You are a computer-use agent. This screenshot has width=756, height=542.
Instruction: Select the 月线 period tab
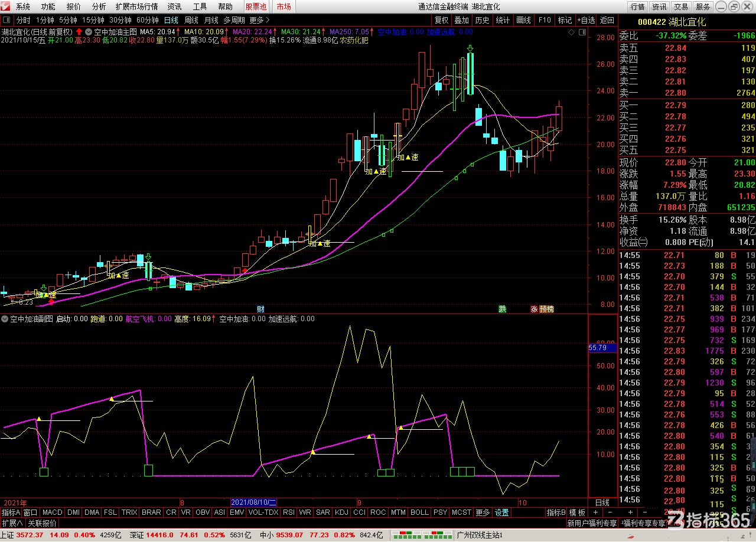(x=211, y=20)
